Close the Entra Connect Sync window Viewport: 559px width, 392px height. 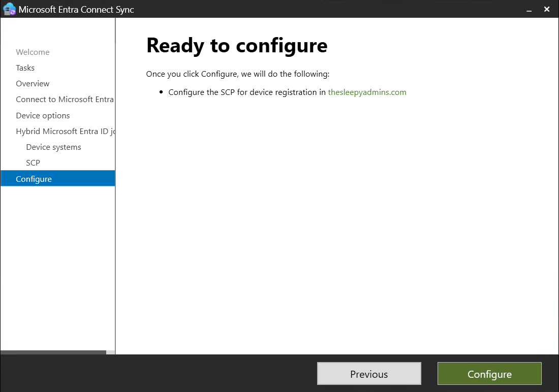click(547, 9)
